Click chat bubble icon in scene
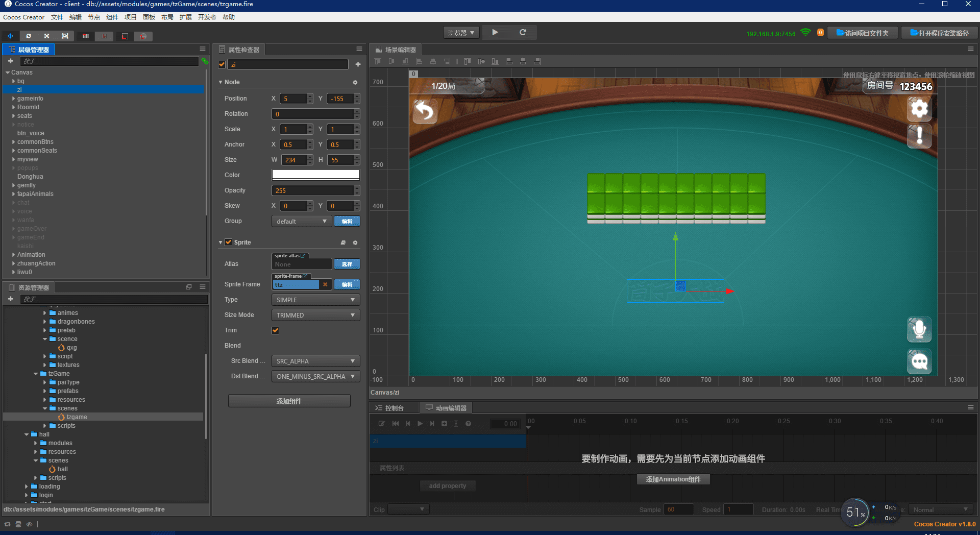The height and width of the screenshot is (535, 980). point(919,362)
